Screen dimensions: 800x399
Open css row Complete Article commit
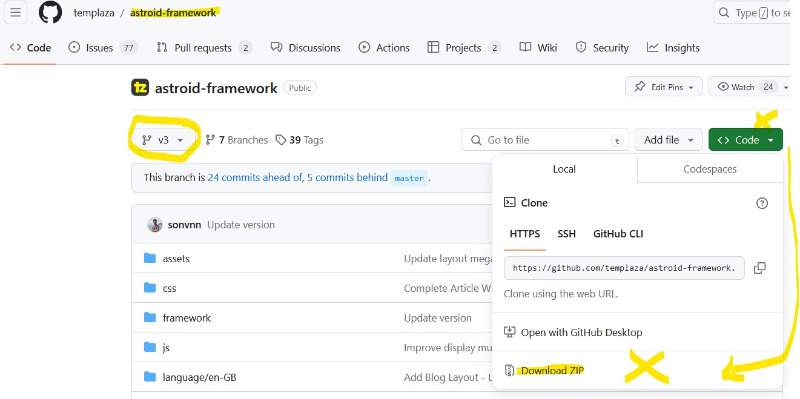click(448, 288)
